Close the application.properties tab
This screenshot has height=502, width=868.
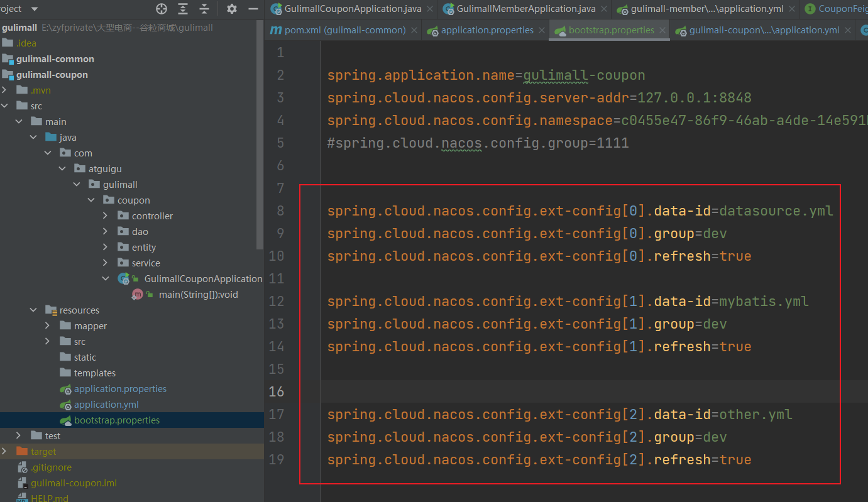tap(542, 30)
